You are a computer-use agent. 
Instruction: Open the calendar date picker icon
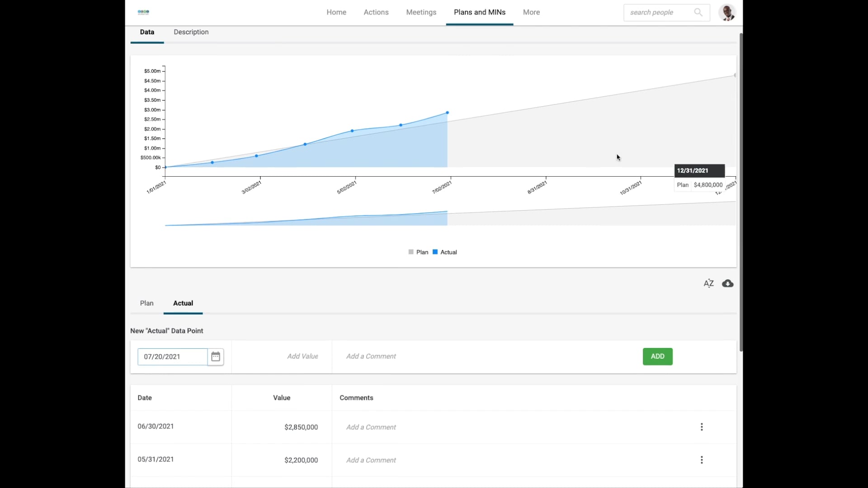coord(216,357)
